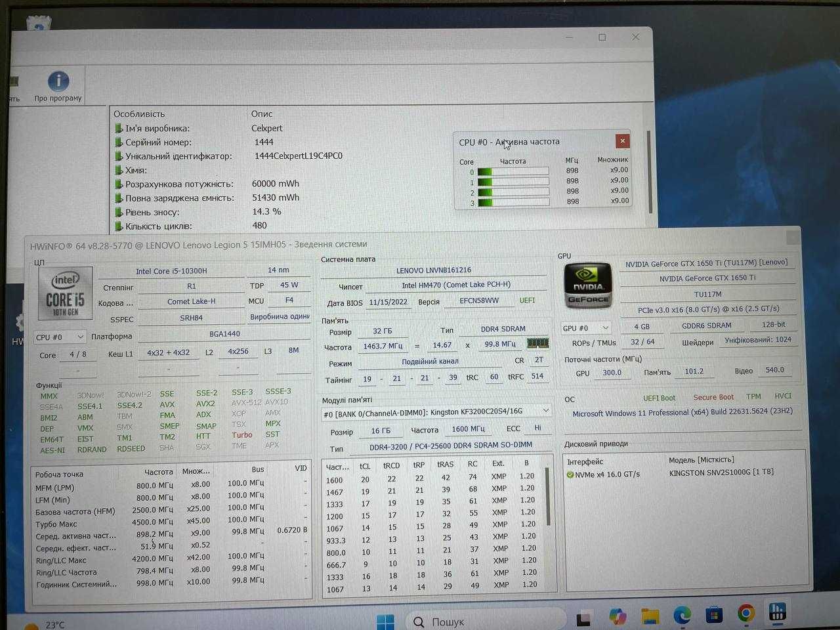Click battery icon beside 'Ім'я виробника'
This screenshot has width=840, height=630.
coord(119,129)
